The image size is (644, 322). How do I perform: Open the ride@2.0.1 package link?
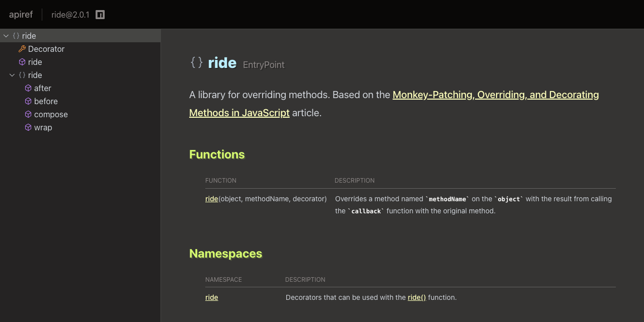70,15
